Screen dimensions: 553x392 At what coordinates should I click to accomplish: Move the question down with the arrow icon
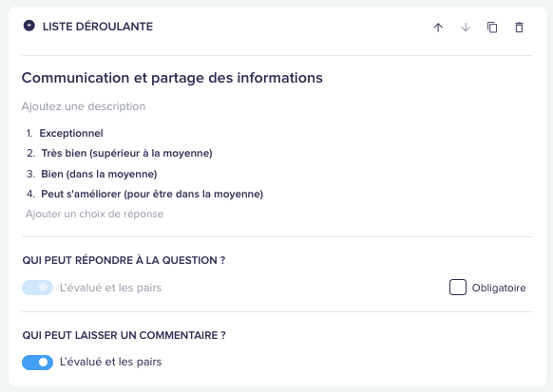pyautogui.click(x=466, y=28)
